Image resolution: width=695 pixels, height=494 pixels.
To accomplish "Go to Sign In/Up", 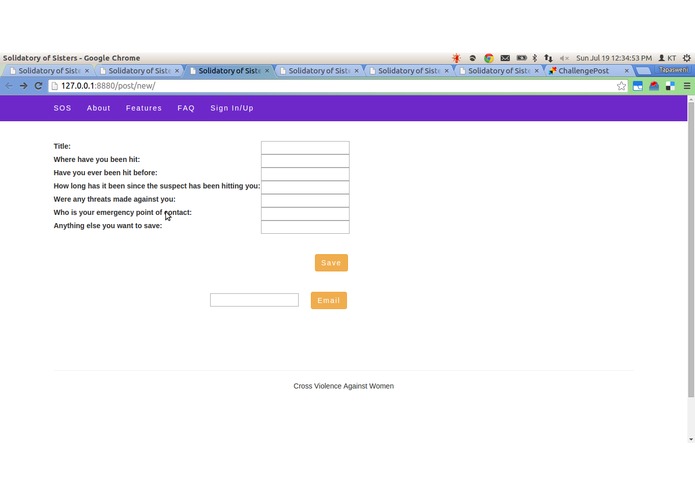I will coord(232,108).
